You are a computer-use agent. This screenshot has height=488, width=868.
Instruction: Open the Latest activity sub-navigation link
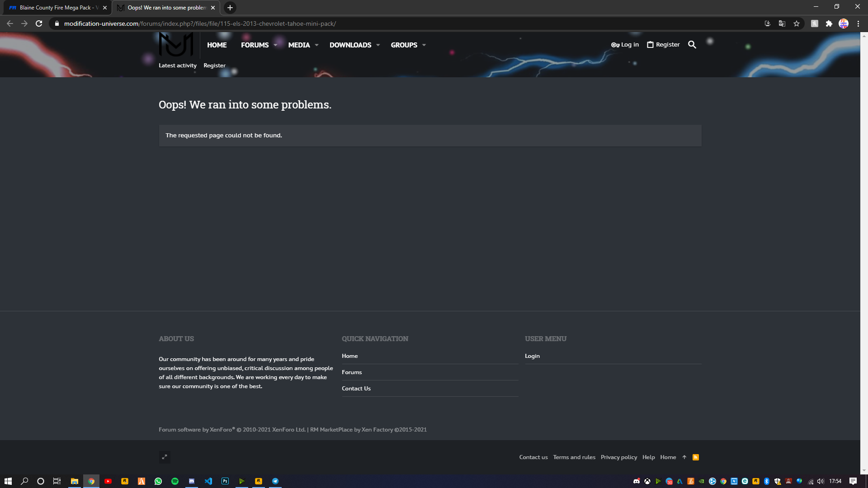pyautogui.click(x=178, y=66)
